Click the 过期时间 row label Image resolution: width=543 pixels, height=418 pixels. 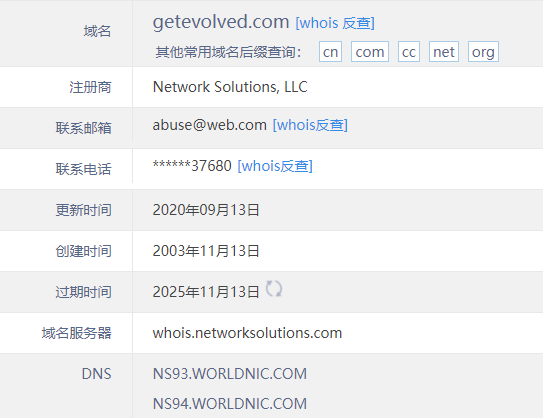(x=83, y=292)
